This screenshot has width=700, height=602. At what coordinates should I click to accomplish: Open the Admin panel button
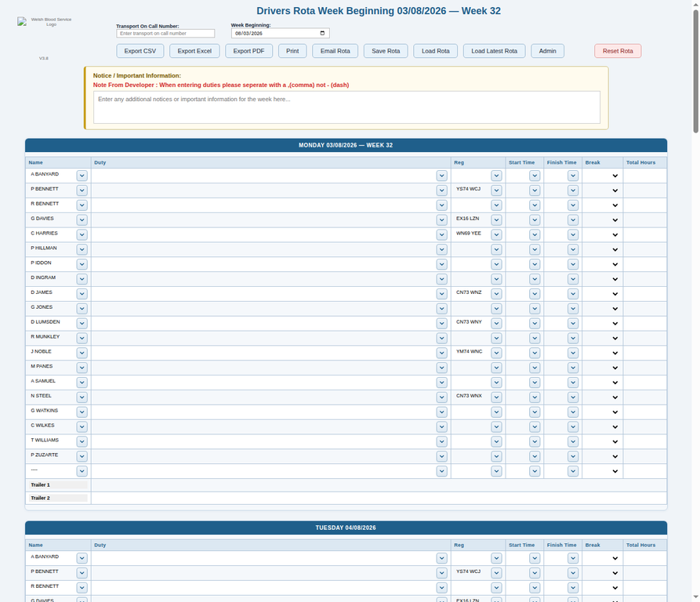pos(547,51)
